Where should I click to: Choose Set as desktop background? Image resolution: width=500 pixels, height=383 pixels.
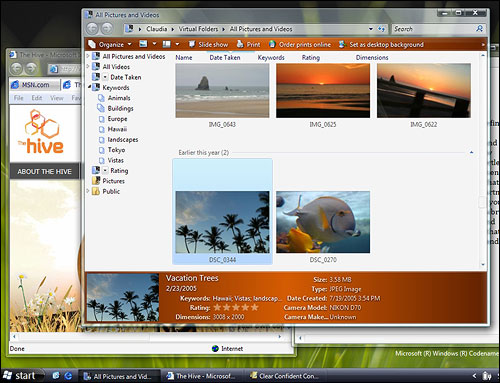[x=381, y=44]
